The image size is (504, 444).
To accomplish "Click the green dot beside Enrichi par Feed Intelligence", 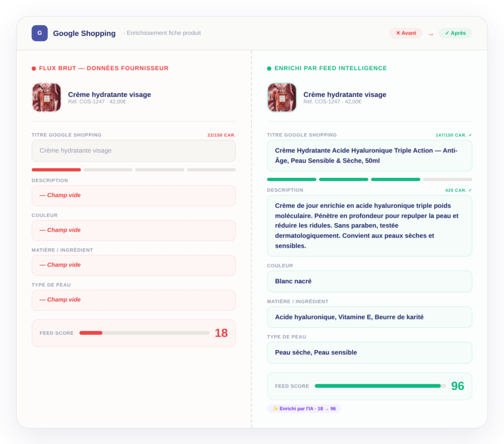I will 269,69.
